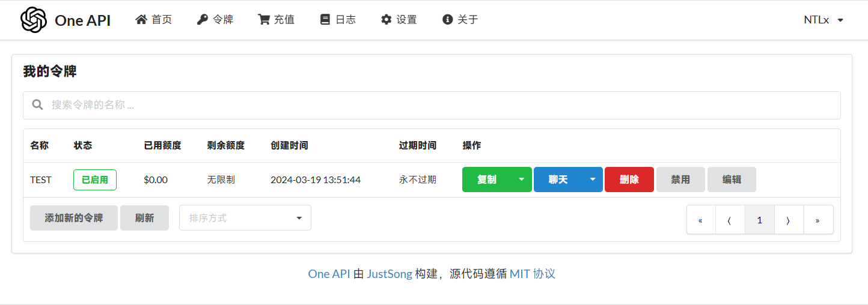868x305 pixels.
Task: Click the 已用额度 column header
Action: 162,145
